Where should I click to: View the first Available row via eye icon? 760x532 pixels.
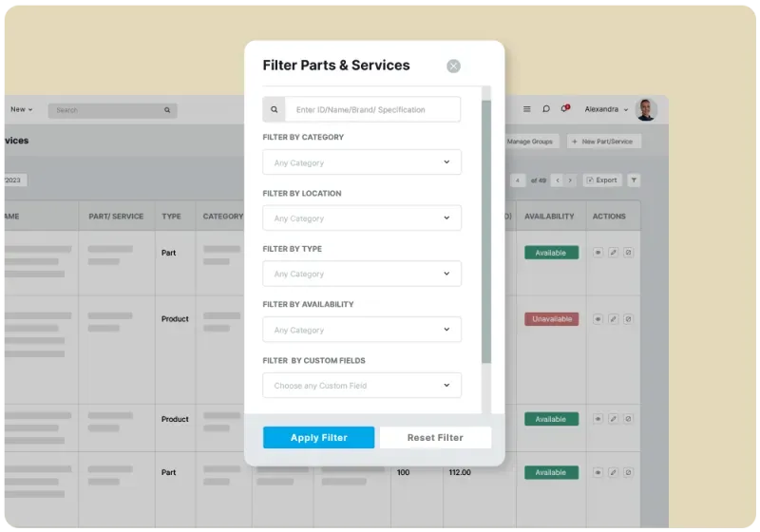pyautogui.click(x=598, y=253)
